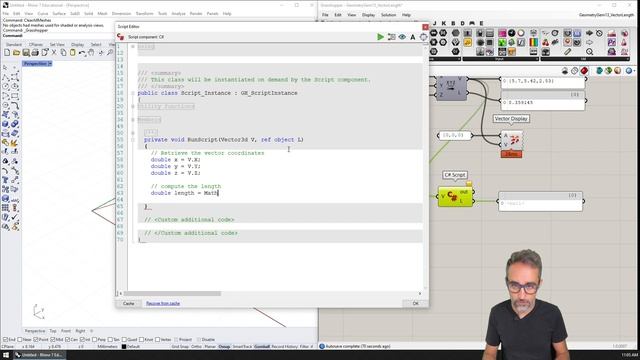This screenshot has height=360, width=640.
Task: Click the pencil icon in Grasshopper ribbon
Action: click(568, 52)
